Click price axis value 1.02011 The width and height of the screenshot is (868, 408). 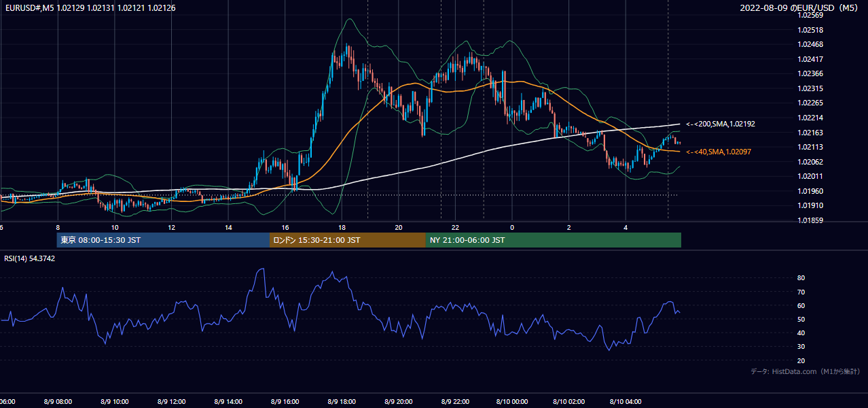[811, 176]
